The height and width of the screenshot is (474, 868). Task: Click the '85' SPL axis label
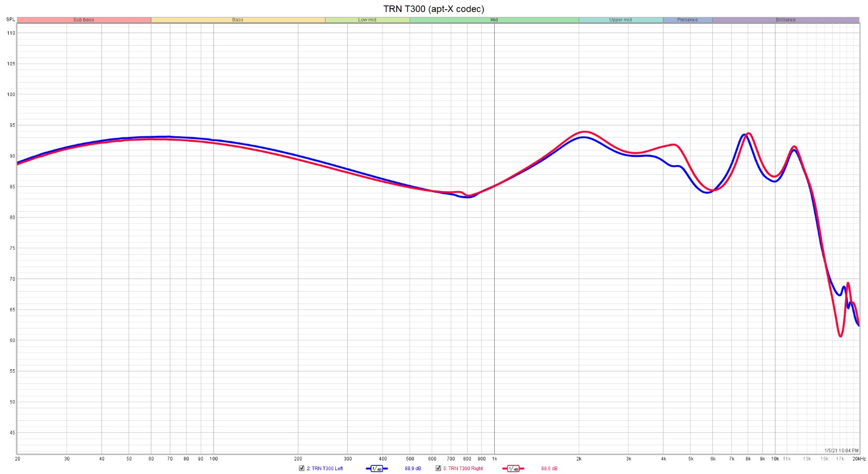(12, 187)
